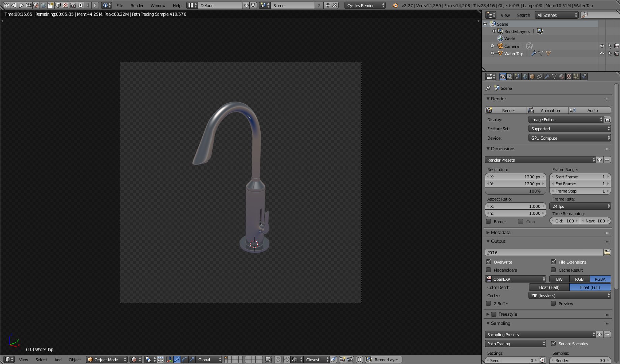Open the File menu
The height and width of the screenshot is (364, 620).
(120, 5)
